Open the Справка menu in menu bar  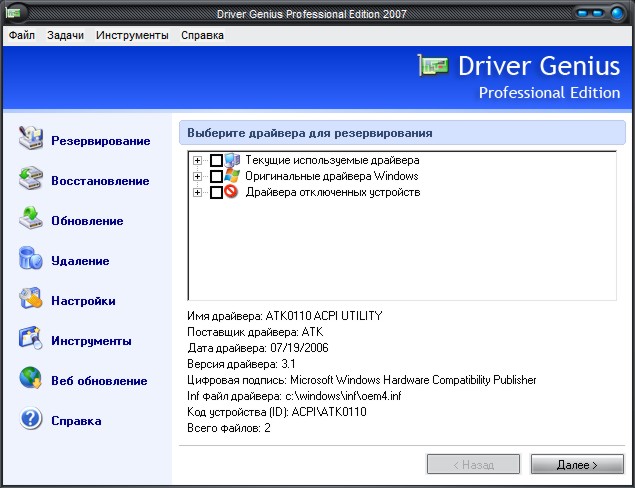202,35
